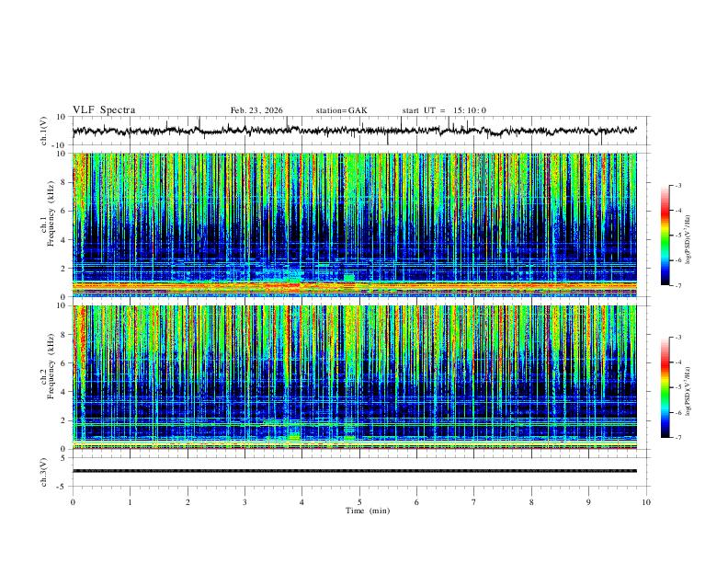The width and height of the screenshot is (728, 563).
Task: Click the "station=GAK" header label
Action: pos(341,110)
